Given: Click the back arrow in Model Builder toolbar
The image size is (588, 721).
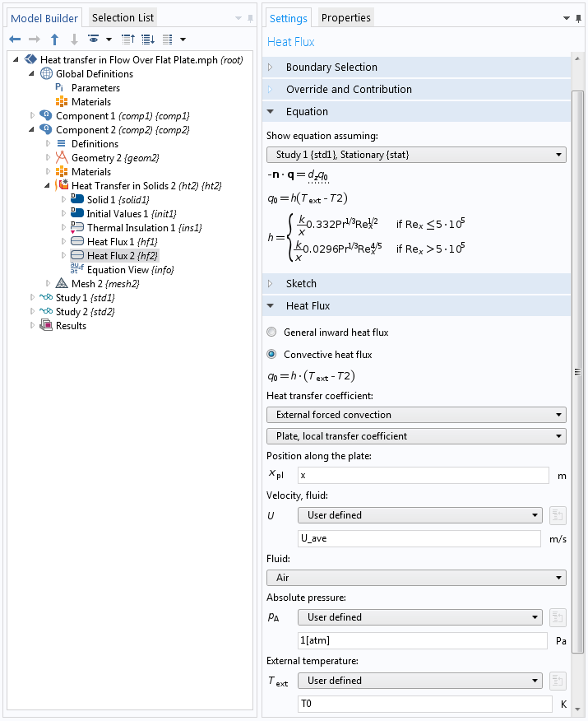Looking at the screenshot, I should click(15, 40).
